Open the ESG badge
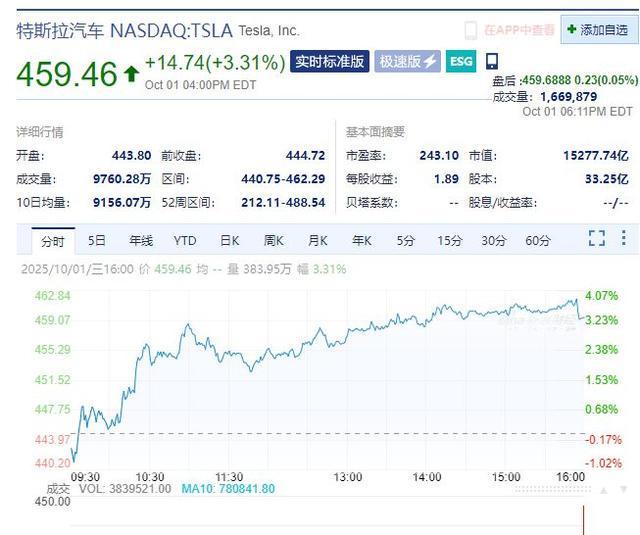 (460, 62)
